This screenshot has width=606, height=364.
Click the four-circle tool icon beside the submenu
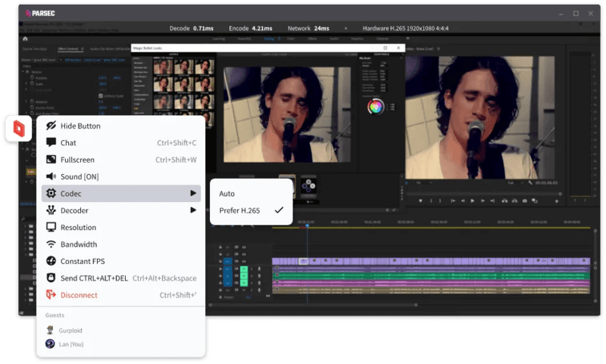(309, 186)
